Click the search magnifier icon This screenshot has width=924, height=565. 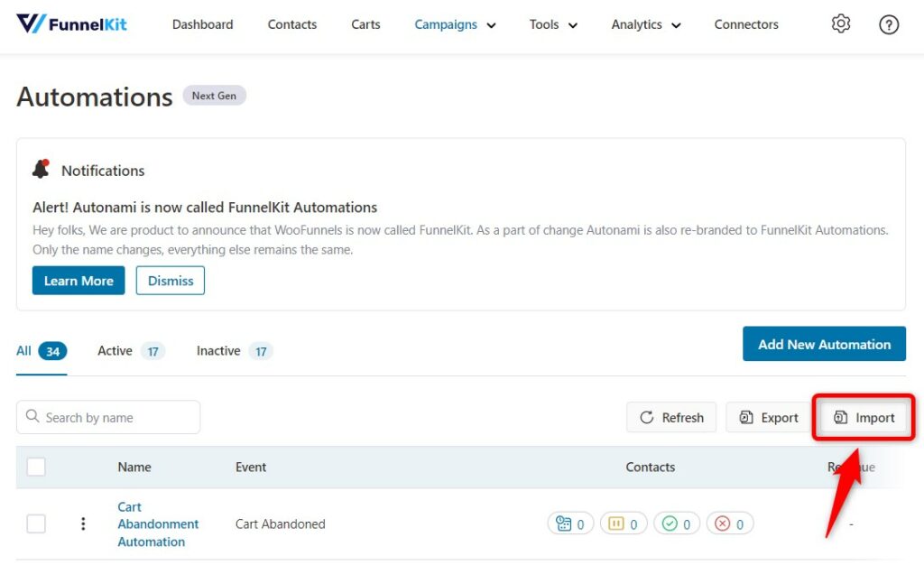(x=32, y=416)
